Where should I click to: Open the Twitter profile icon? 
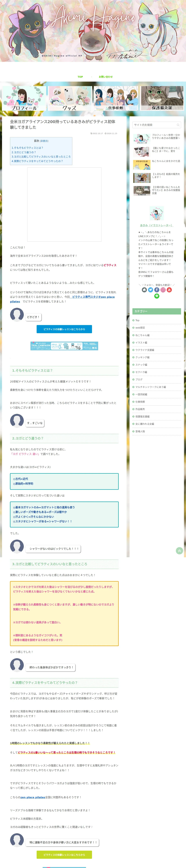click(151, 290)
